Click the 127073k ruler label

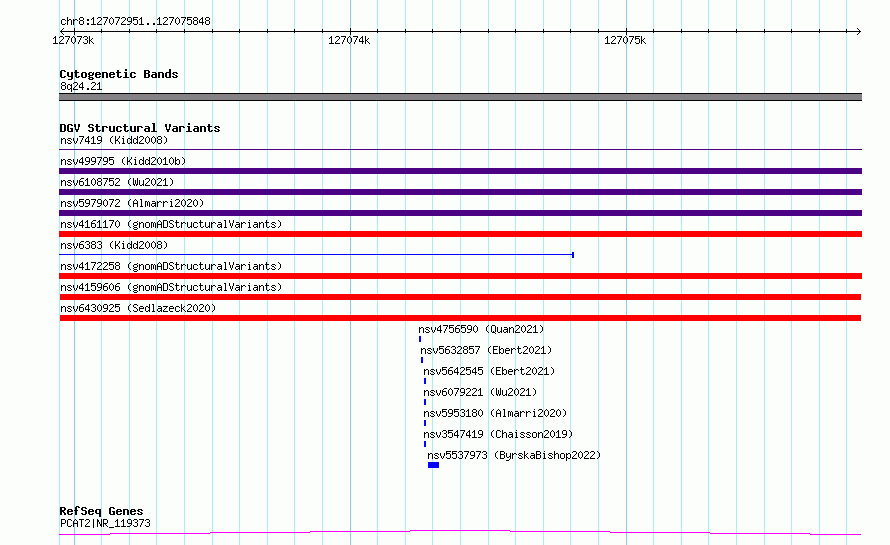(x=73, y=40)
